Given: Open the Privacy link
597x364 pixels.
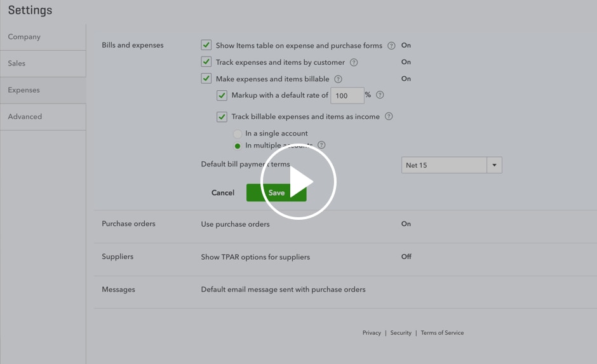Looking at the screenshot, I should click(x=372, y=333).
